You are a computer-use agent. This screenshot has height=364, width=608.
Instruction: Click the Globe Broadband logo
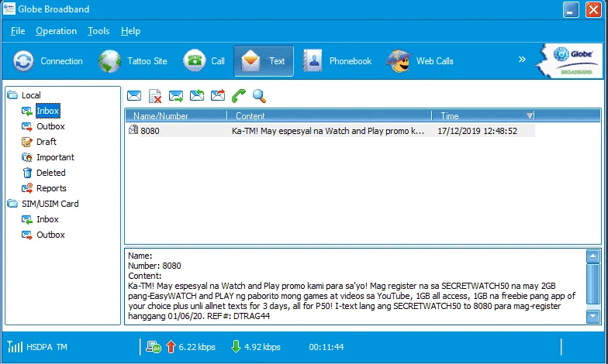tap(570, 60)
